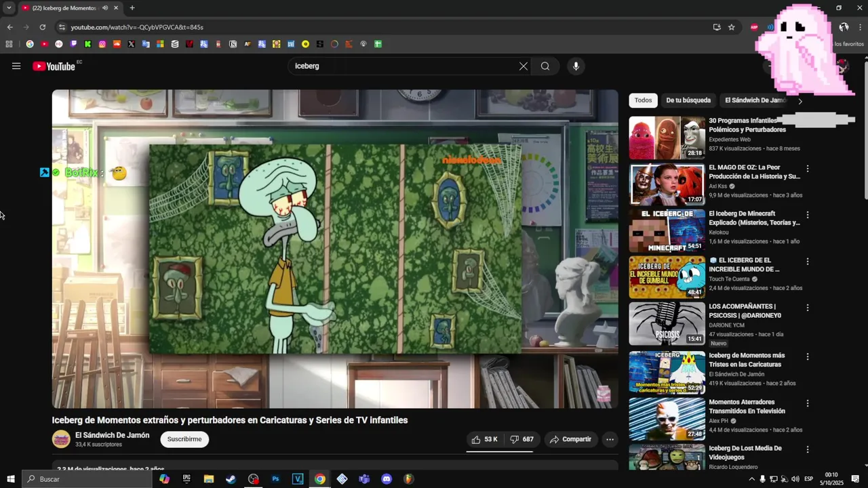This screenshot has width=868, height=488.
Task: Click the taskbar Buscar search box
Action: click(x=87, y=479)
